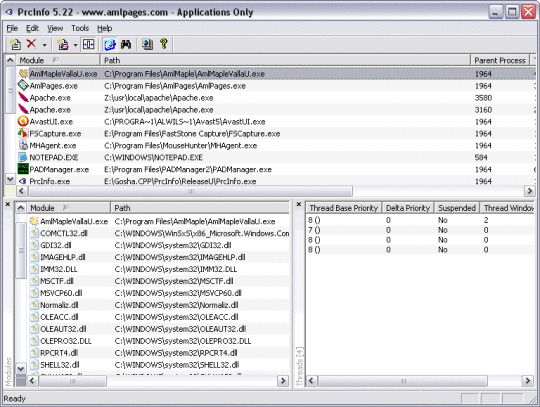The image size is (540, 407).
Task: Click the globe web pages icon
Action: coord(147,44)
